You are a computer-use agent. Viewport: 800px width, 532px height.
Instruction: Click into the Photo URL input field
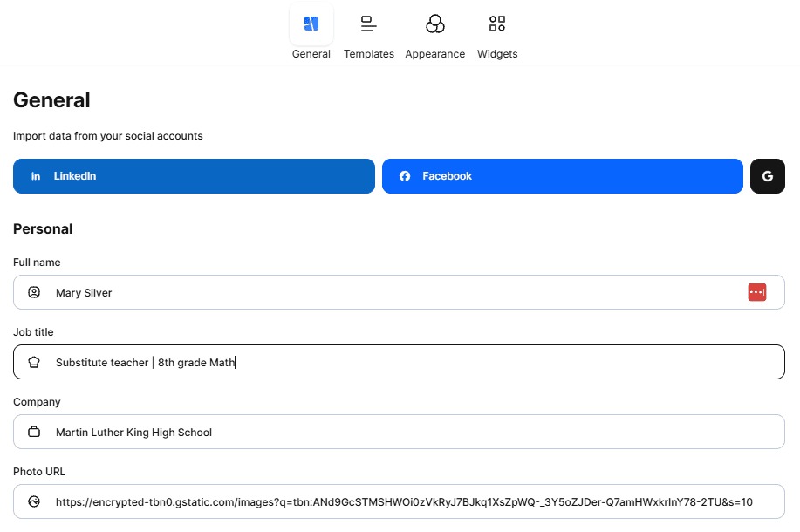coord(399,501)
